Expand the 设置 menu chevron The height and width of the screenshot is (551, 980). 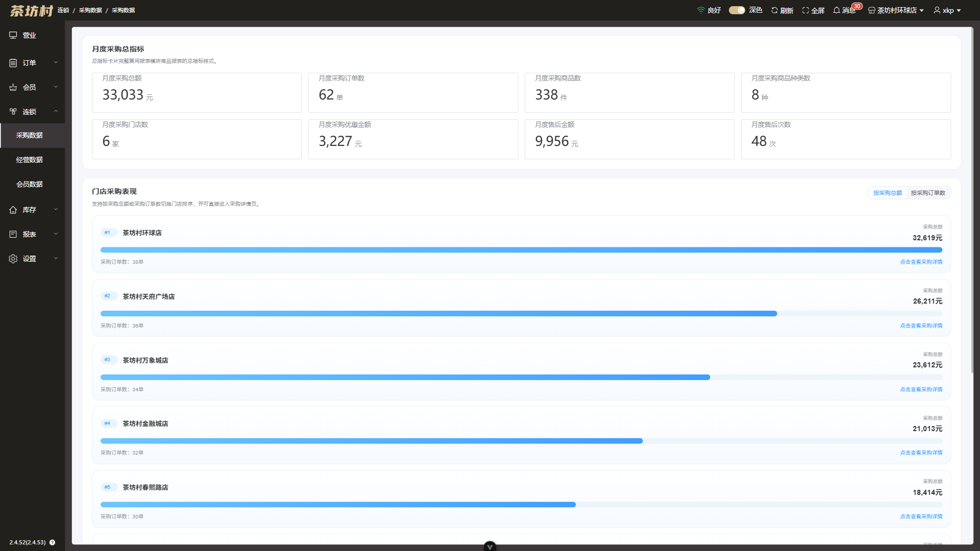pyautogui.click(x=56, y=259)
